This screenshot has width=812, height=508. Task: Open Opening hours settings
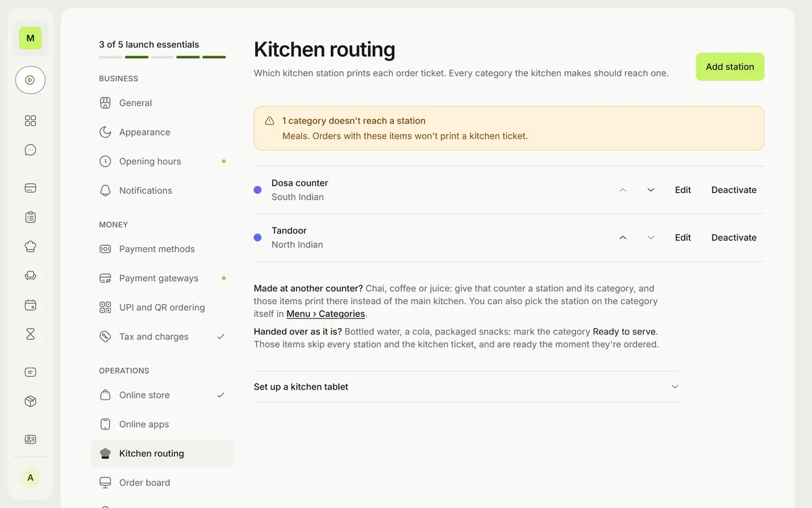point(162,161)
